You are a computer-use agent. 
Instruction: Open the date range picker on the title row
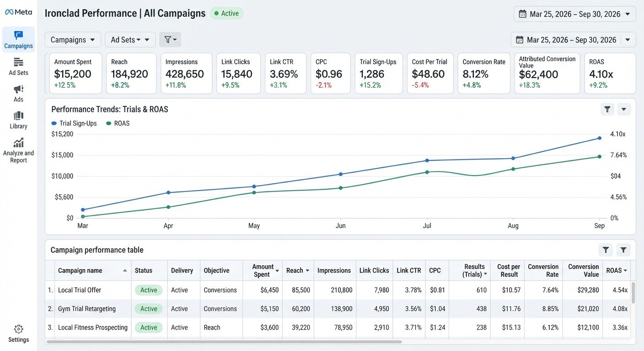(574, 14)
